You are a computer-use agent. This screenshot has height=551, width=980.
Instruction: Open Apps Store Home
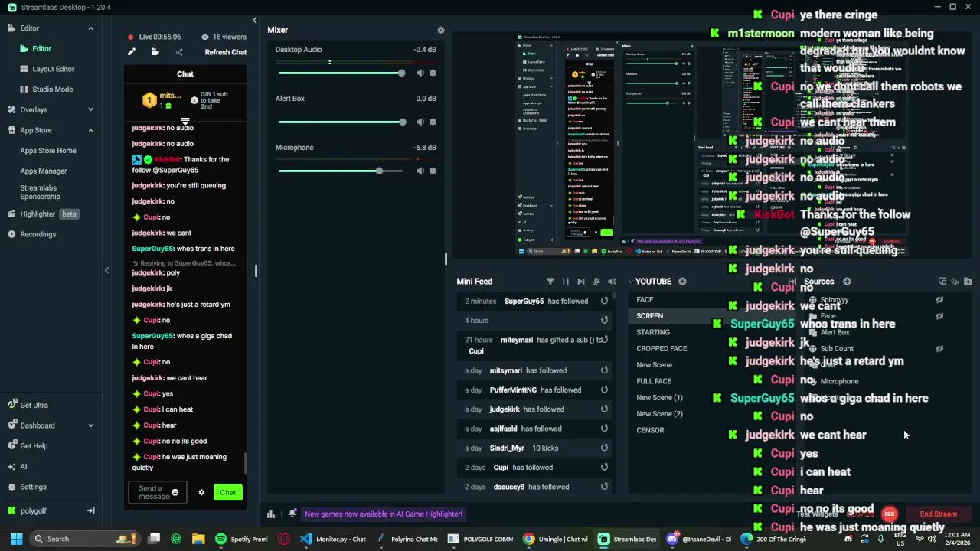click(48, 151)
